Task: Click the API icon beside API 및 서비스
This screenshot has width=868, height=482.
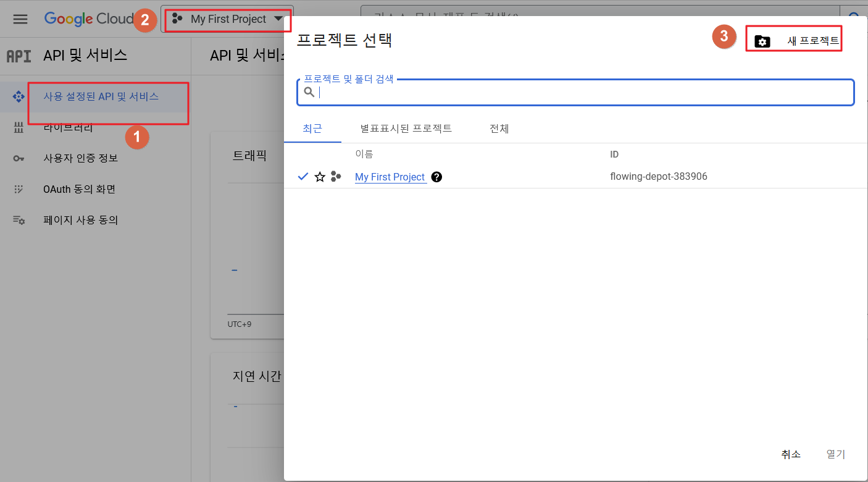Action: (x=19, y=56)
